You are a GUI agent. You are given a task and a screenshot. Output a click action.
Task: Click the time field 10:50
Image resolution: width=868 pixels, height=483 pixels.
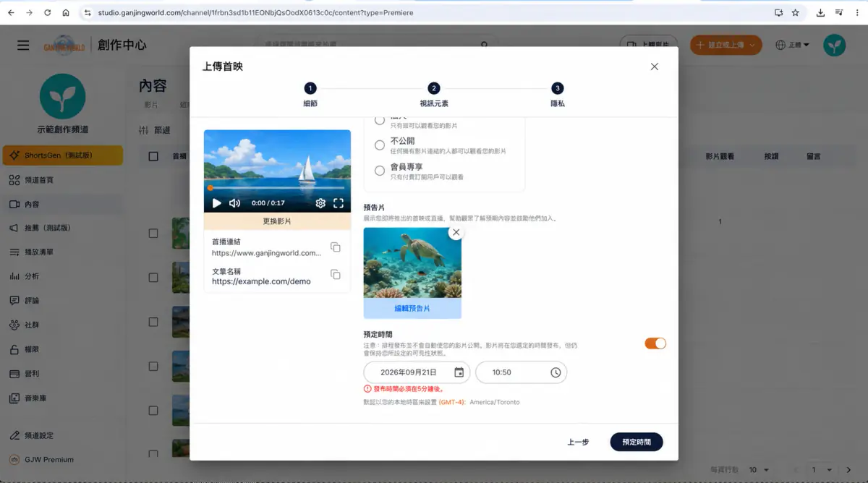click(x=521, y=372)
